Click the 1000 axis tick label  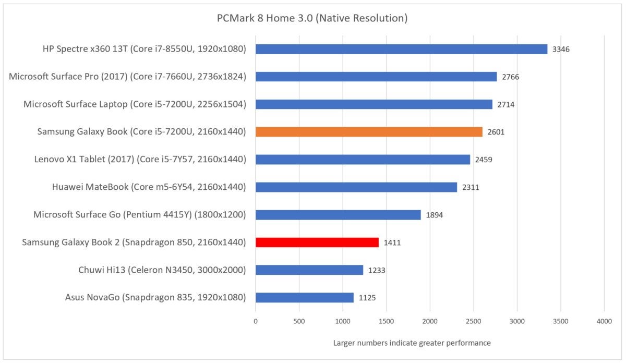(x=343, y=322)
